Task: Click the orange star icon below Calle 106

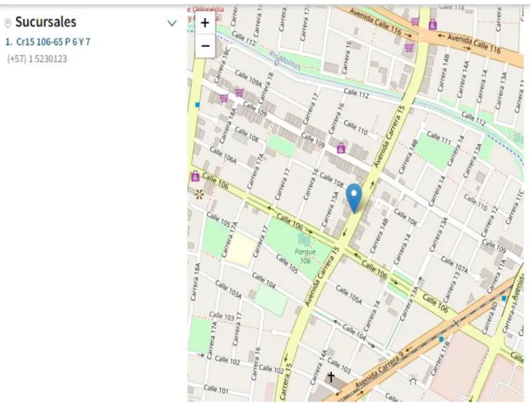Action: tap(199, 195)
